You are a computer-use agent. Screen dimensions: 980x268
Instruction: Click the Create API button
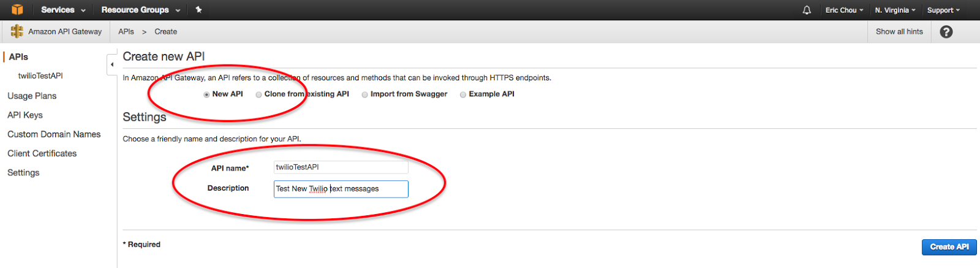949,247
